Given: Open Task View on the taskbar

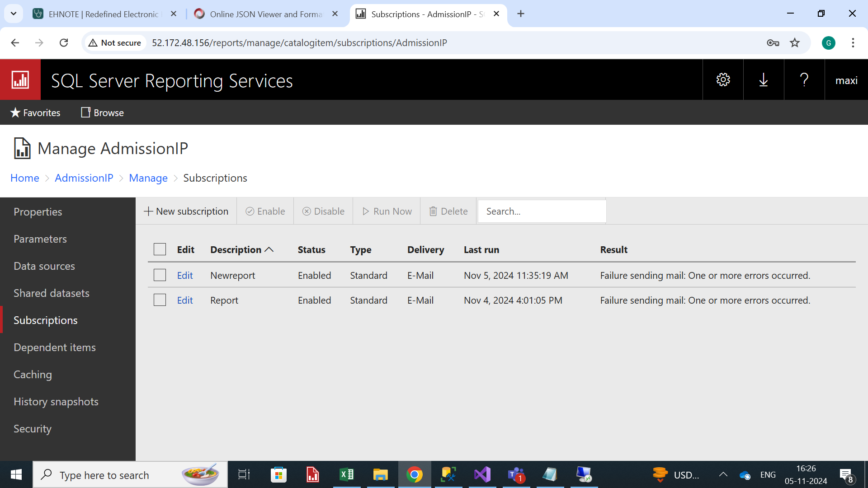Looking at the screenshot, I should (x=244, y=474).
